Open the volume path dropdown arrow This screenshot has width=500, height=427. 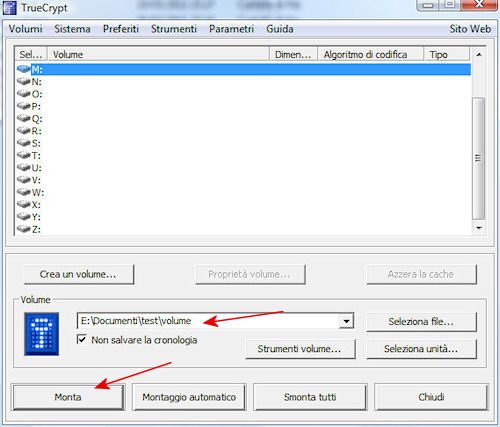pyautogui.click(x=347, y=321)
